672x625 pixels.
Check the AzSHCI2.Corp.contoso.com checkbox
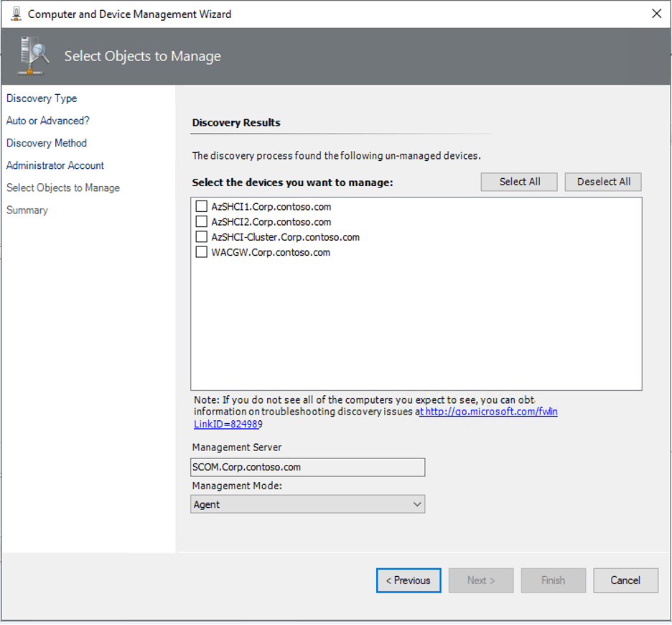pos(202,222)
